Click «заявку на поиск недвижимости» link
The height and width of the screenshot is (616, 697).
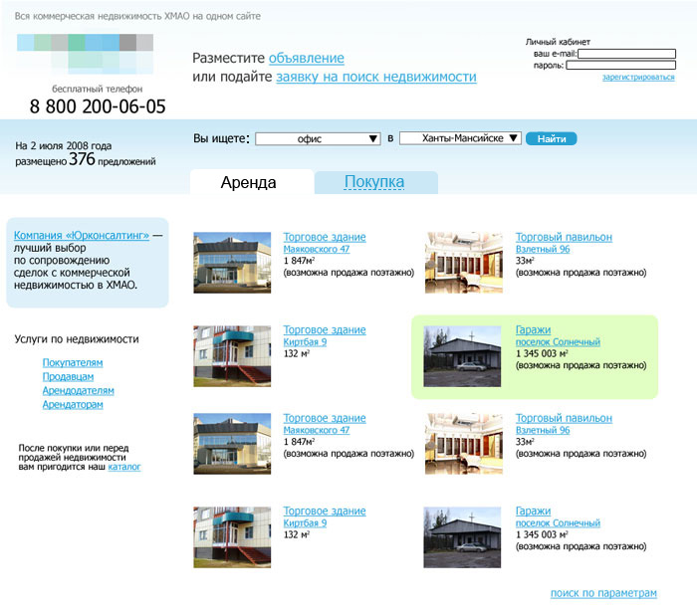[375, 77]
